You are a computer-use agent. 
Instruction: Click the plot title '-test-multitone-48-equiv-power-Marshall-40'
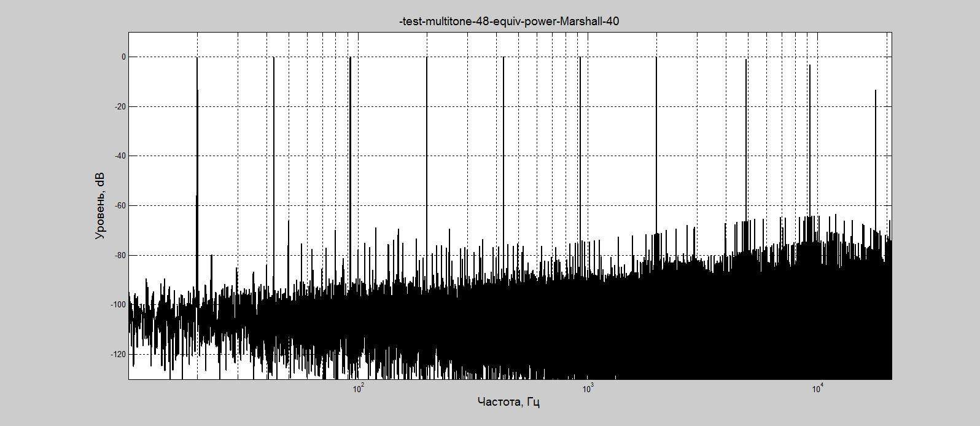pyautogui.click(x=509, y=22)
